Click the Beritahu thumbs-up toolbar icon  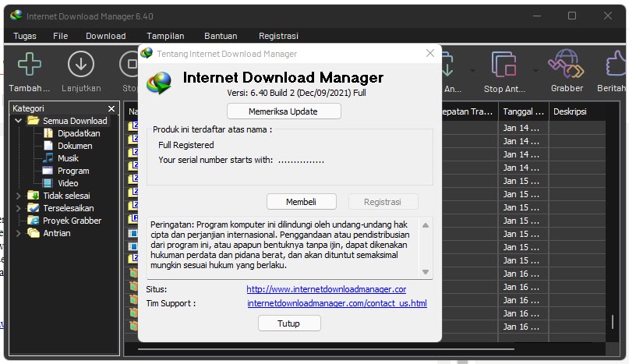tap(616, 64)
